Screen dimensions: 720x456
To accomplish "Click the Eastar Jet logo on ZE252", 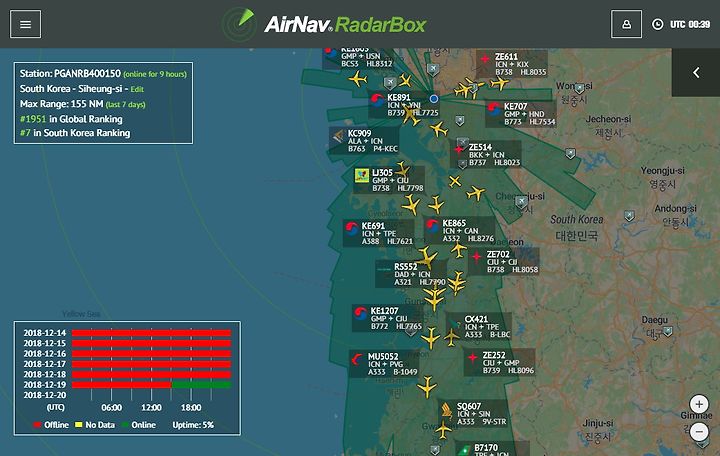I will (x=472, y=358).
